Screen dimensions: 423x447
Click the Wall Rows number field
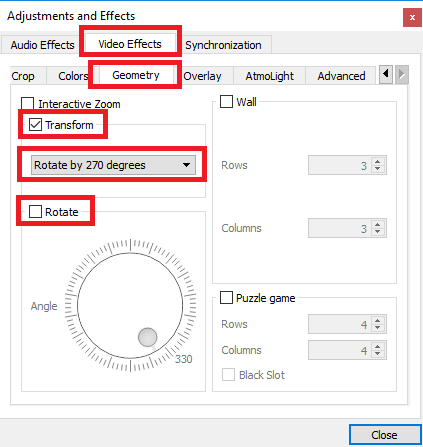tap(340, 165)
